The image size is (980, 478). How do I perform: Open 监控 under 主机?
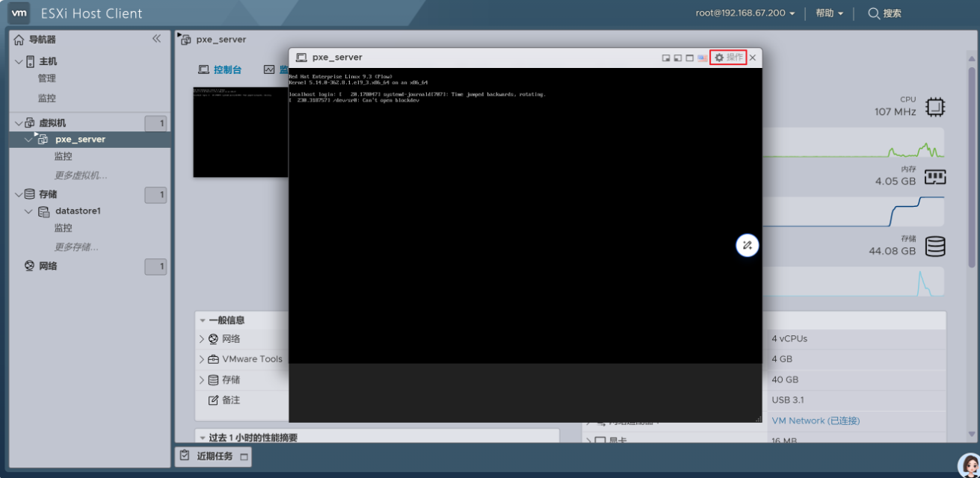tap(47, 98)
